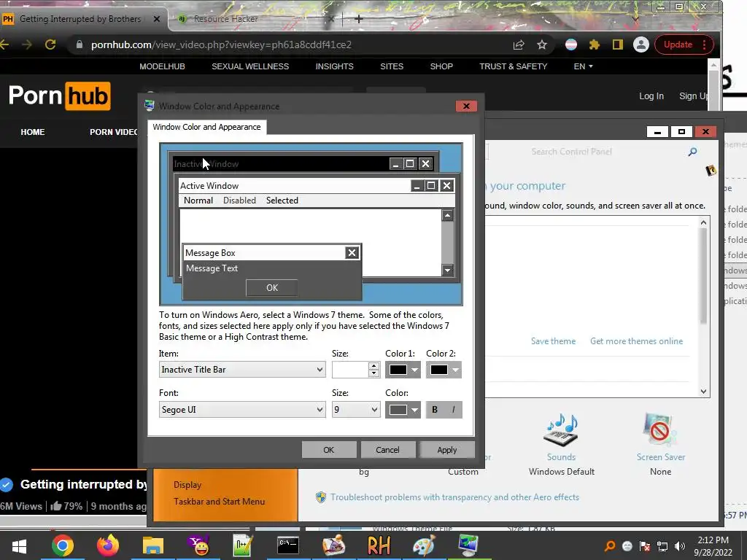747x560 pixels.
Task: Apply the window color changes
Action: (447, 449)
